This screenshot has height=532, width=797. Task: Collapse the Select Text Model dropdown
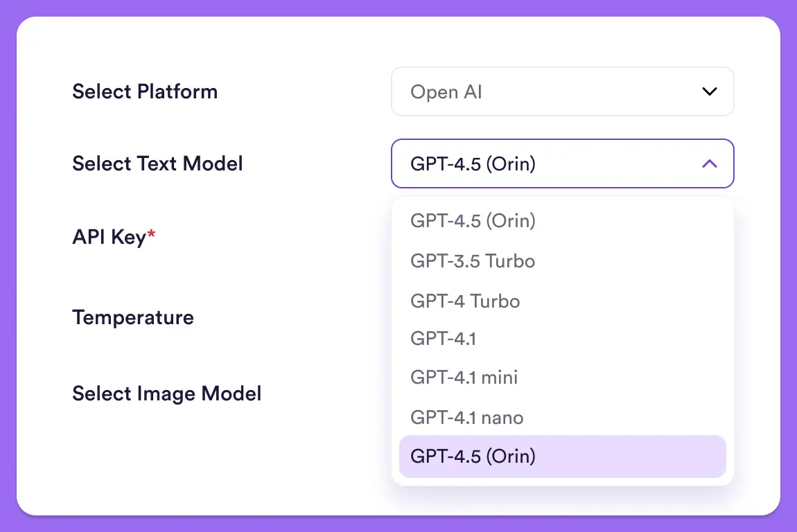tap(562, 163)
